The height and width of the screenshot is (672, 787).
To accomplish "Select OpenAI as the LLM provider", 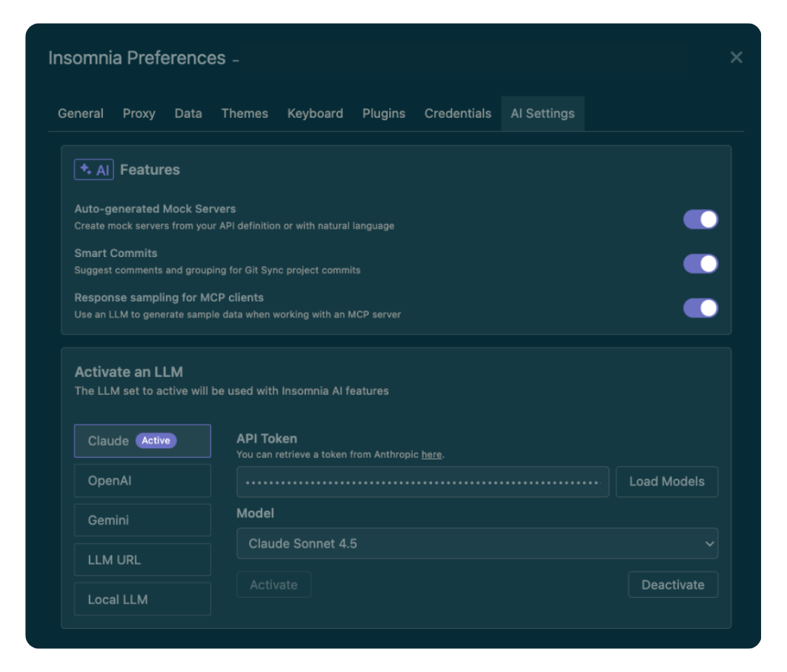I will [142, 481].
